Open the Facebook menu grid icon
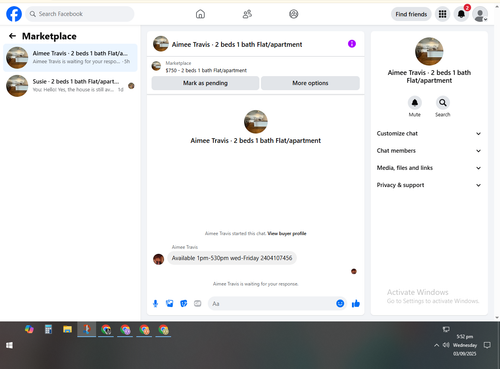The height and width of the screenshot is (369, 500). (x=442, y=14)
